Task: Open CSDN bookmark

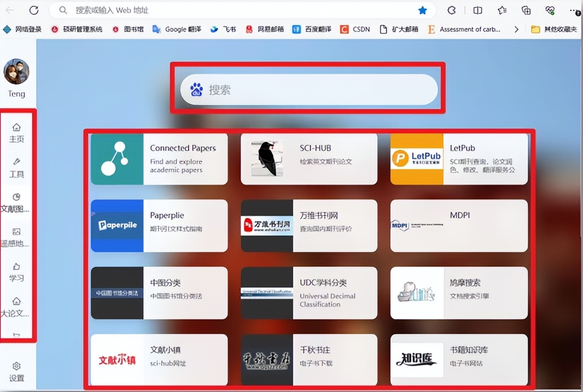Action: click(355, 29)
